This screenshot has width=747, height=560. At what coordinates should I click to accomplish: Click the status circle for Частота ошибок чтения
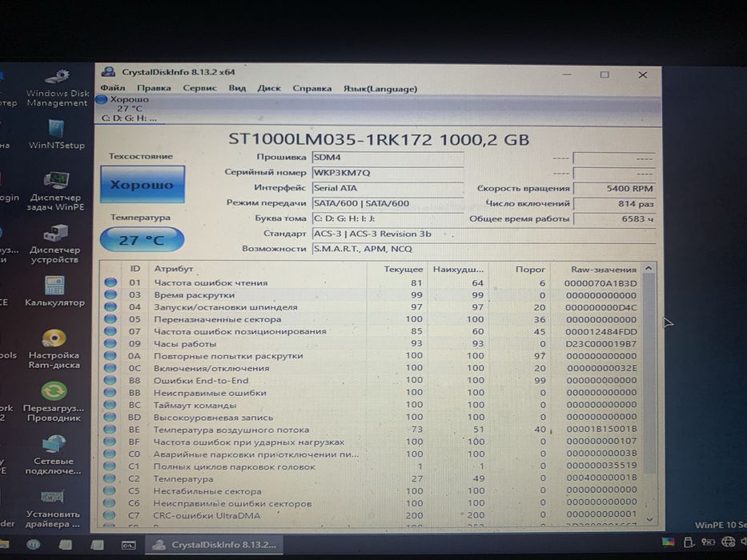(x=110, y=282)
